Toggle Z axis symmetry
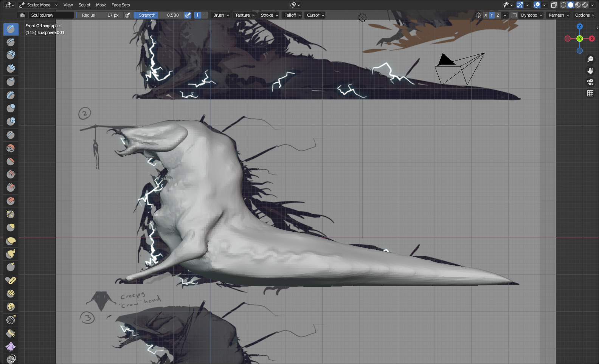Viewport: 599px width, 364px height. pyautogui.click(x=498, y=15)
